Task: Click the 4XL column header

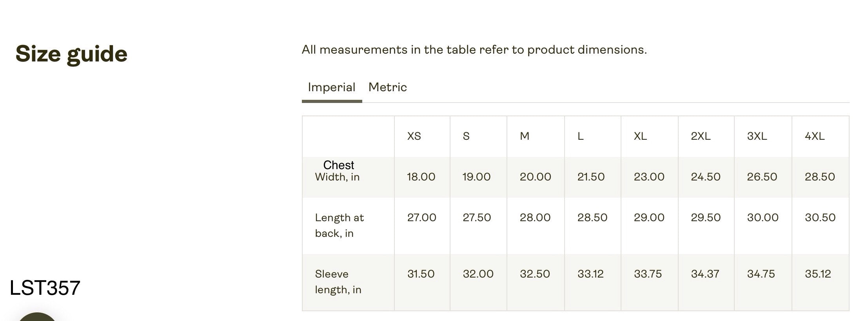Action: pos(815,136)
